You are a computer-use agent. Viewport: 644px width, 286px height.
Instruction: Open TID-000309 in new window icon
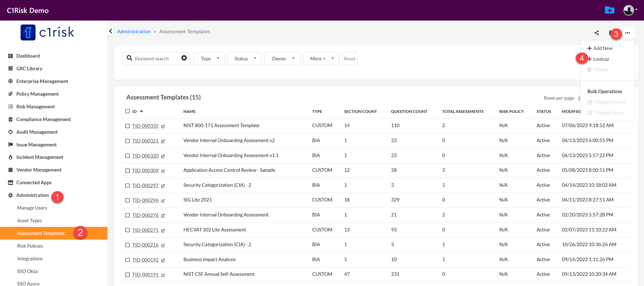tap(163, 171)
